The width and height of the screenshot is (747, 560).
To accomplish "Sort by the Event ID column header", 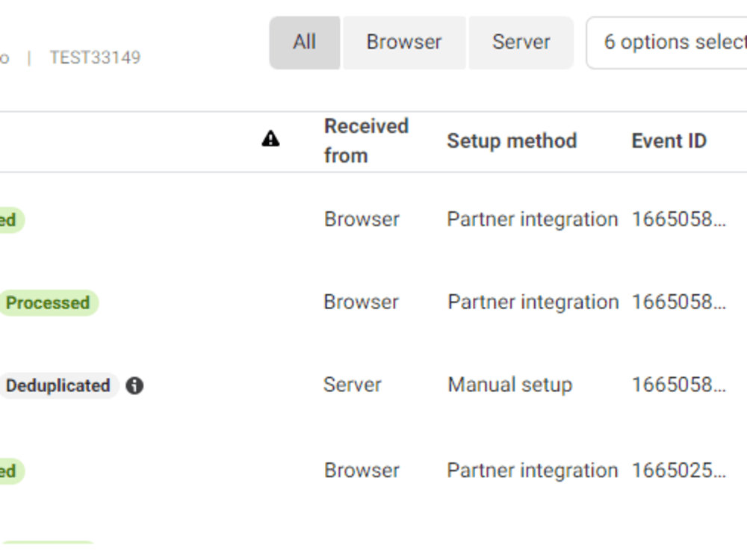I will coord(669,140).
